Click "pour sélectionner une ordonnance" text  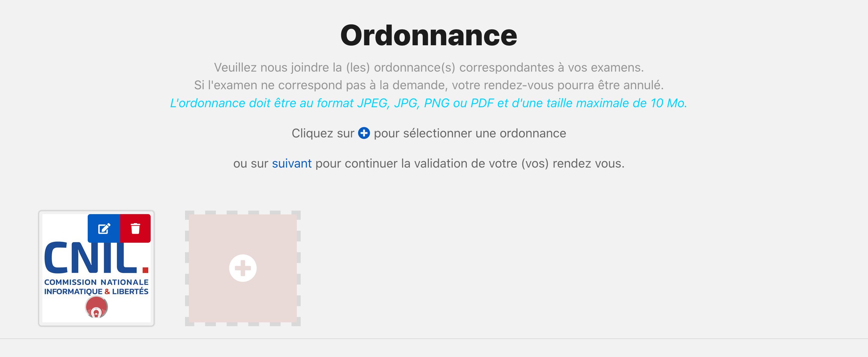click(x=470, y=133)
